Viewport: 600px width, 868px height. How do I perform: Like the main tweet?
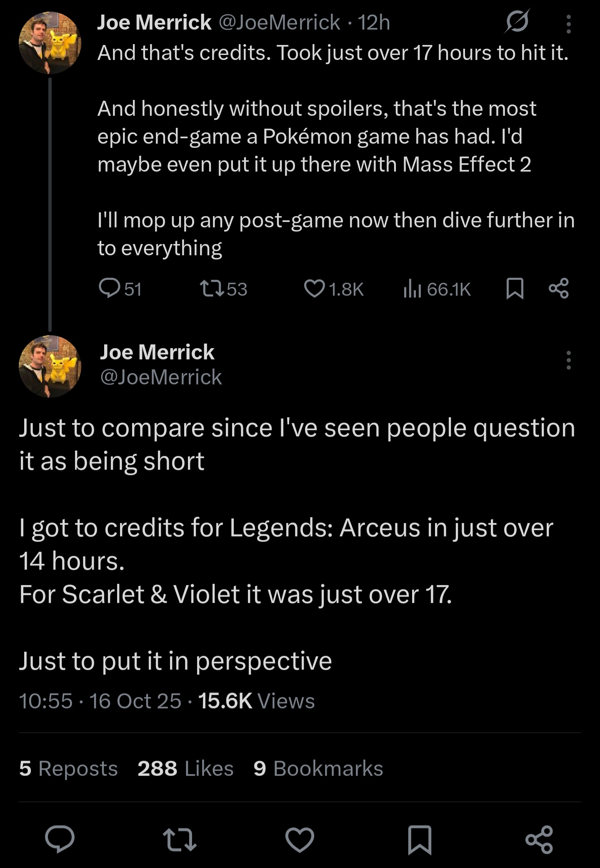300,840
